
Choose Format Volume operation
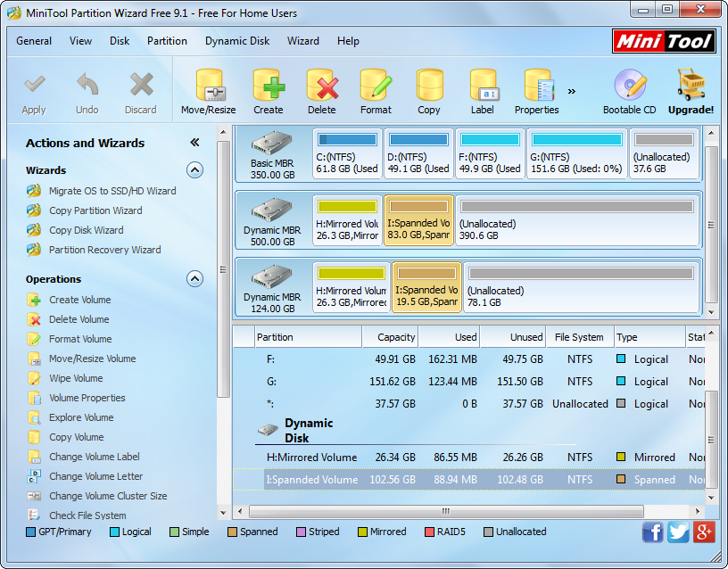(80, 339)
